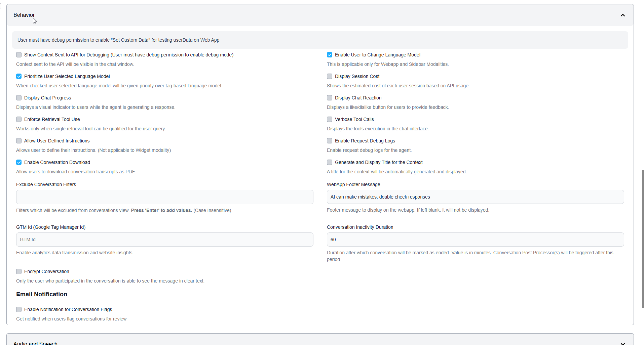Image resolution: width=644 pixels, height=345 pixels.
Task: Enable Display Chat Progress checkbox
Action: pyautogui.click(x=19, y=98)
